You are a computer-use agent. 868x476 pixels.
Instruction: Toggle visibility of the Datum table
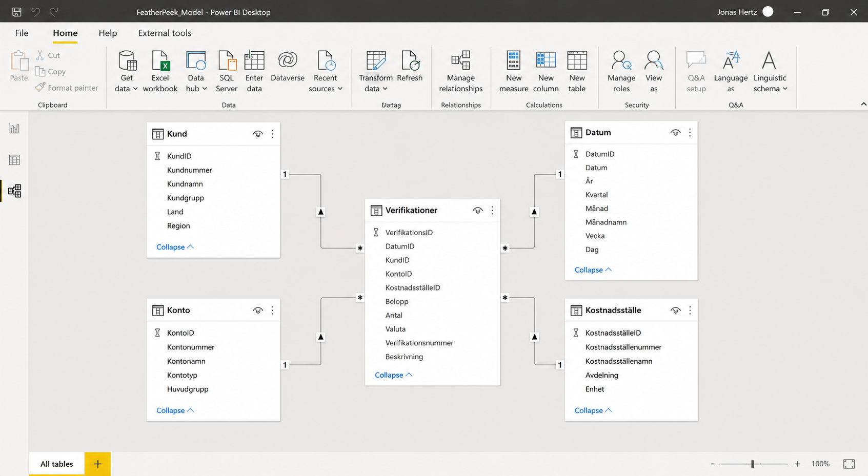[x=676, y=132]
